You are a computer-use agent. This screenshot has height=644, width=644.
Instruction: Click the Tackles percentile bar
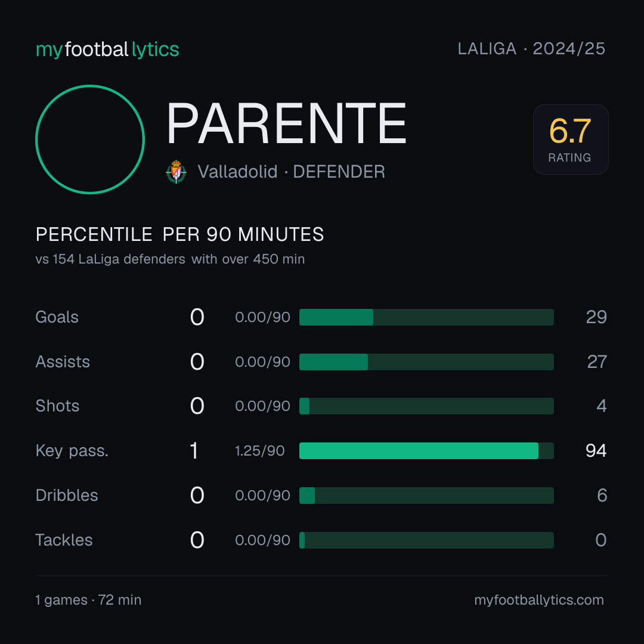(x=426, y=540)
